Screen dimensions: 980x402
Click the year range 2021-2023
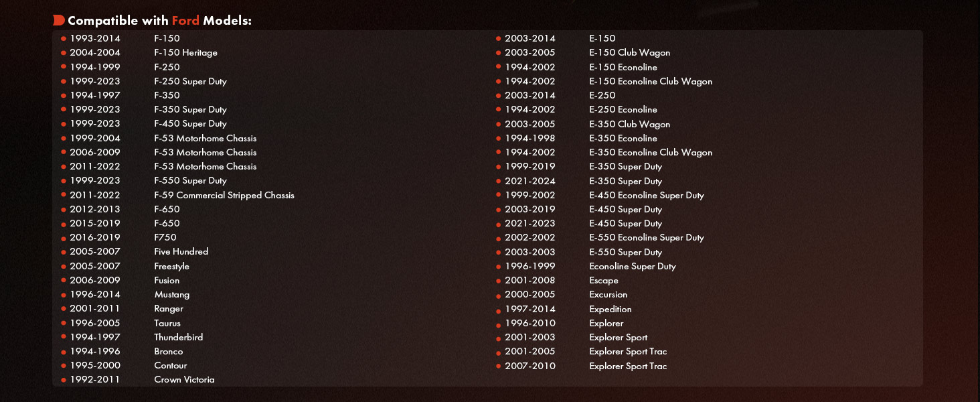530,223
